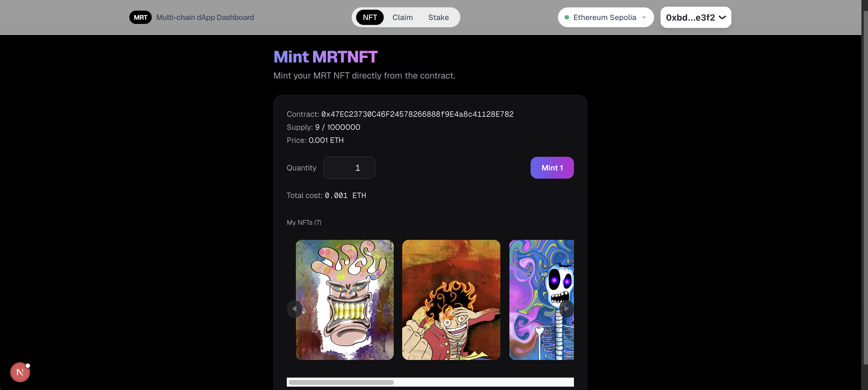
Task: Open the Ethereum Sepolia network dropdown
Action: pyautogui.click(x=605, y=17)
